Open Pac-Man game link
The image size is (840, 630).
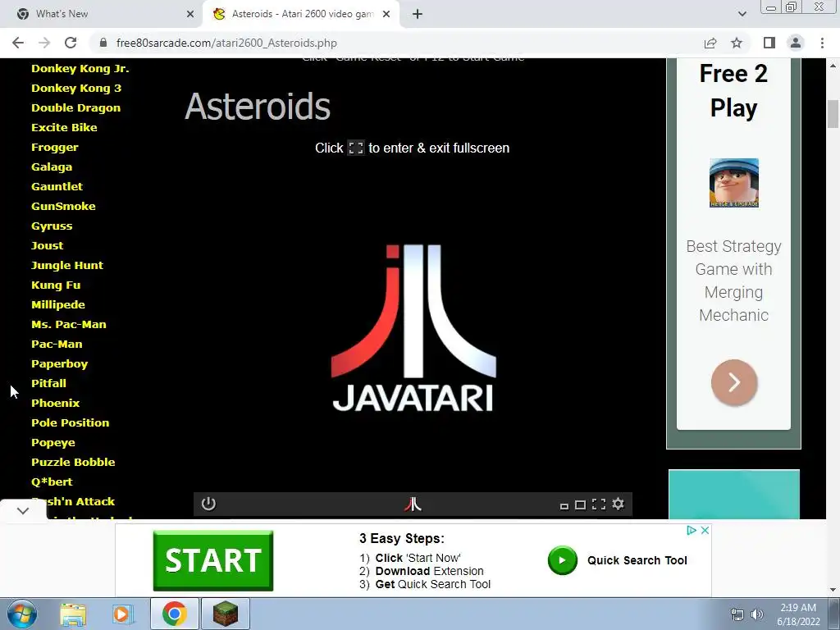coord(57,344)
